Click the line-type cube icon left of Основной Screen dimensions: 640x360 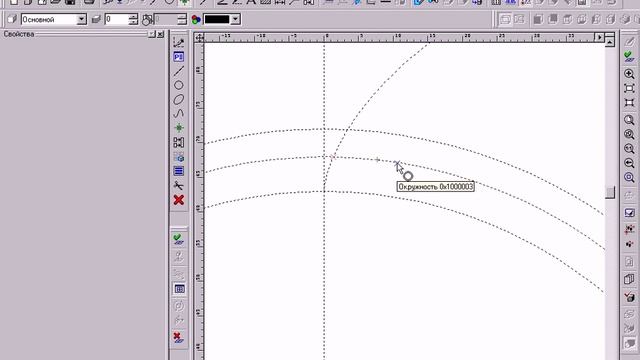(x=12, y=19)
